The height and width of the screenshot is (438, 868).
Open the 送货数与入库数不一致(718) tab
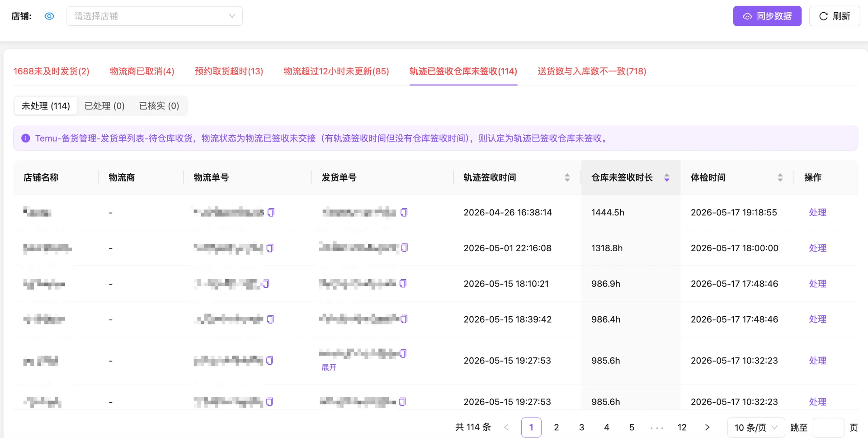[x=592, y=71]
